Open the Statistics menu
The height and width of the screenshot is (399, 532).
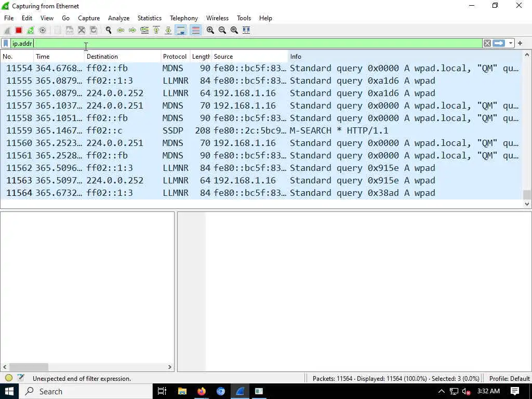(149, 18)
